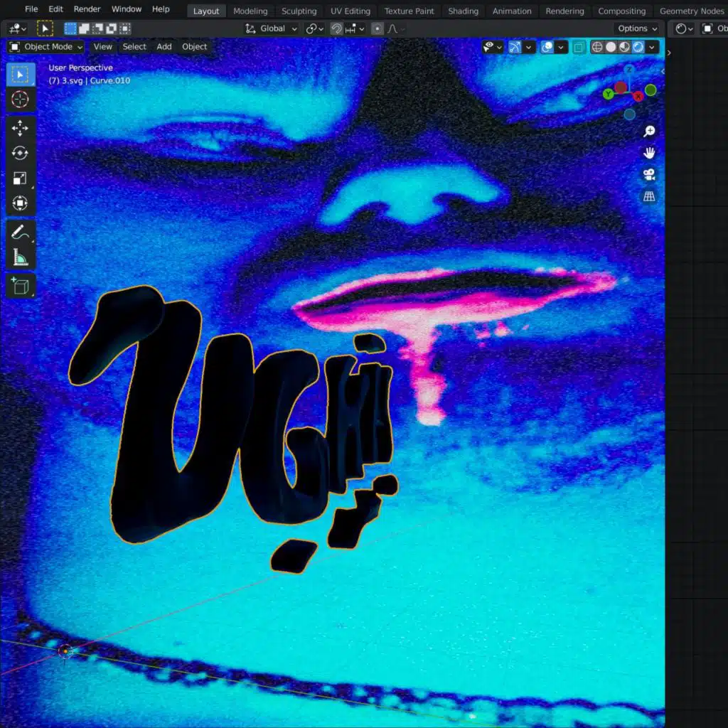728x728 pixels.
Task: Click the green Y axis on the navigation gizmo
Action: click(x=608, y=95)
